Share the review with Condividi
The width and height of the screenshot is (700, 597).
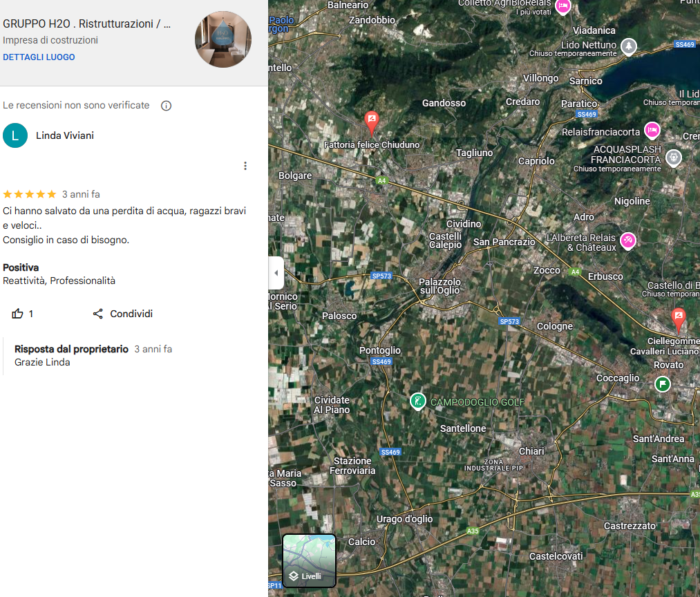tap(123, 314)
